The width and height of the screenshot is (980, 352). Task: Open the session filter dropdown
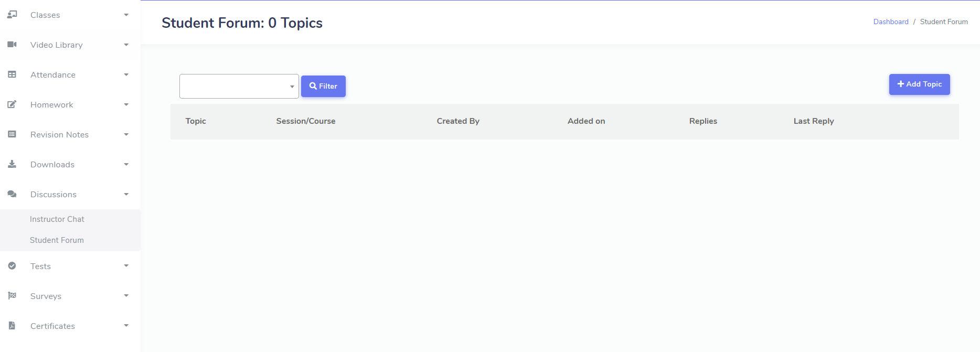239,87
